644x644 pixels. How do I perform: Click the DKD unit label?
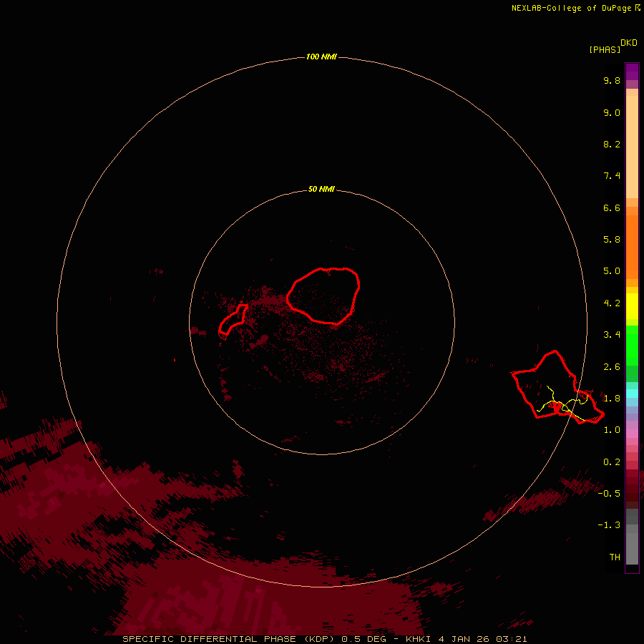coord(629,43)
